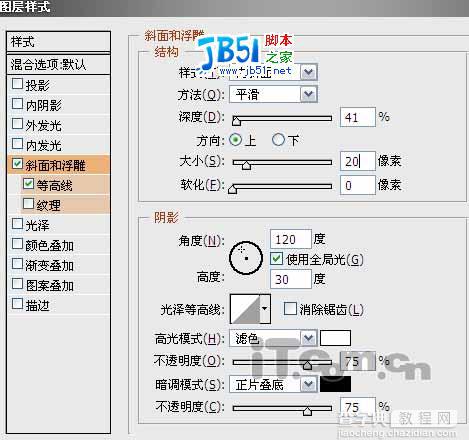Select the 颜色叠加 list entry

[59, 245]
